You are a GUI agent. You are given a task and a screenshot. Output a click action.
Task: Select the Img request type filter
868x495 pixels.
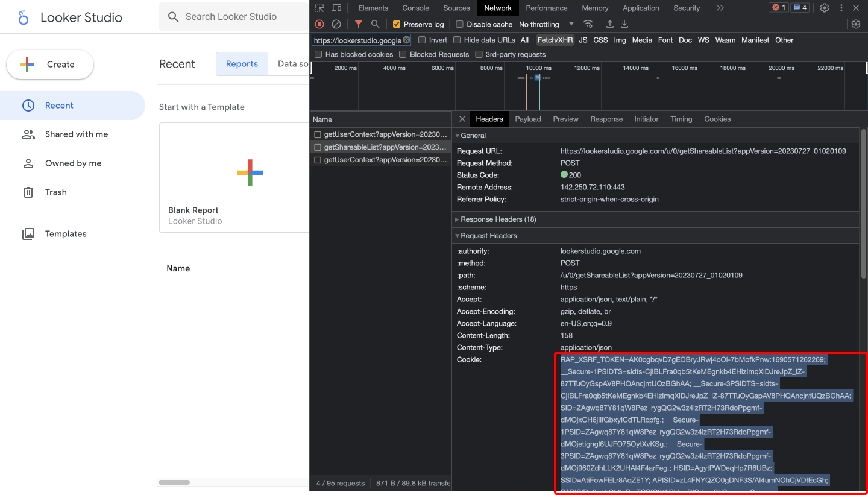click(620, 40)
